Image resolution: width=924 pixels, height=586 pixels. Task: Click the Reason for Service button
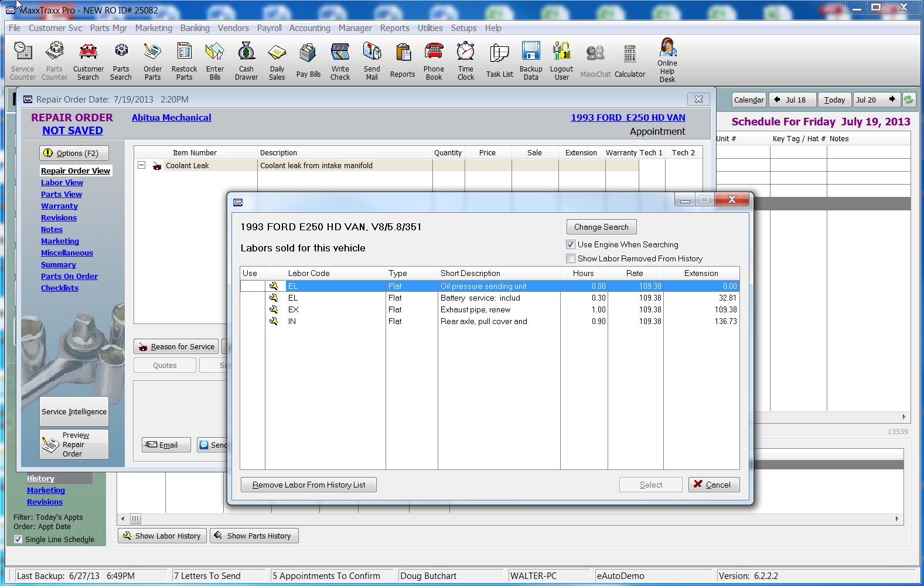(176, 346)
